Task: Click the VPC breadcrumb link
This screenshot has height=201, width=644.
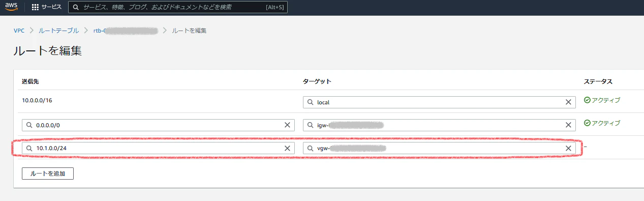Action: click(19, 31)
